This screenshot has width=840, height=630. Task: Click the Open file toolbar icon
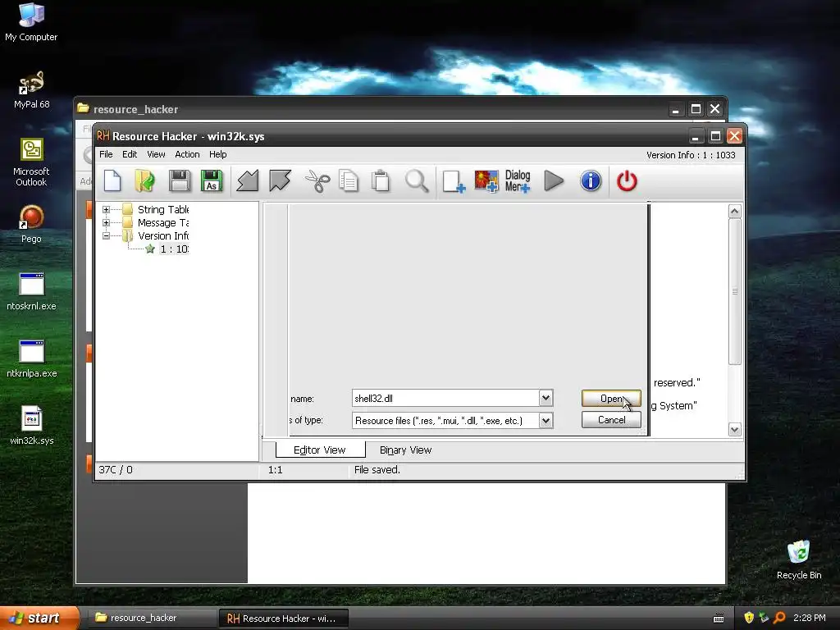[x=144, y=181]
